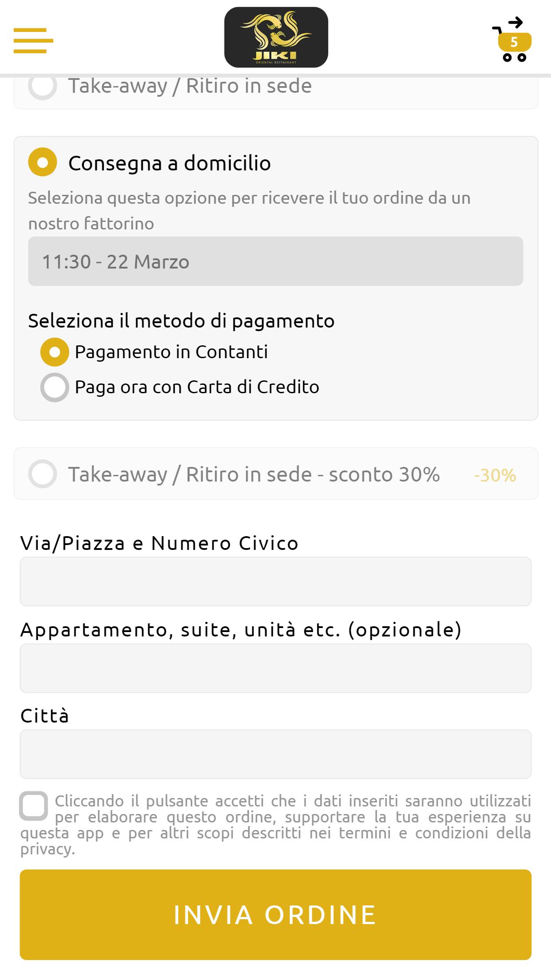Focus the Via/Piazza e Numero Civico field
This screenshot has width=551, height=980.
tap(275, 581)
